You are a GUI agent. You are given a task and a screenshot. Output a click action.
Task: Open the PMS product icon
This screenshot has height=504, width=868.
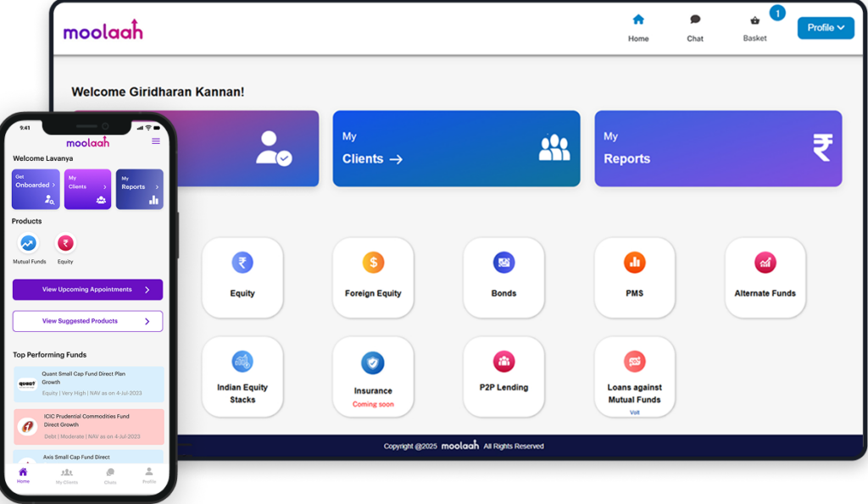pos(634,263)
